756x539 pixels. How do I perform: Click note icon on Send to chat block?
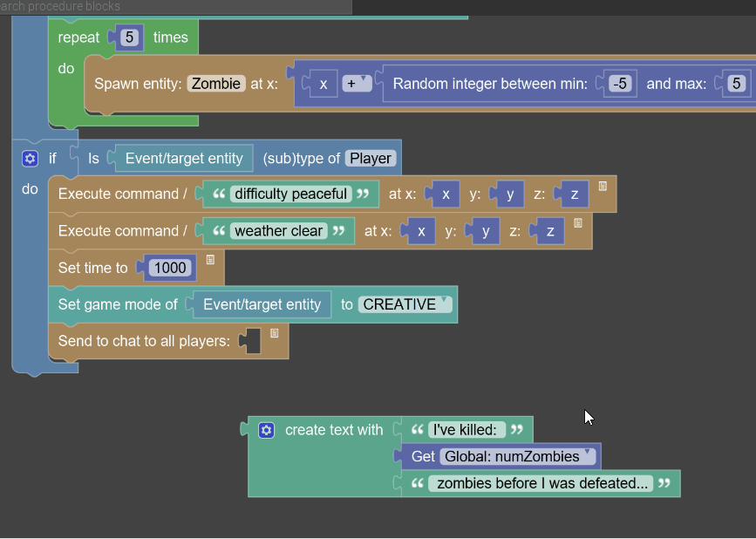click(275, 333)
